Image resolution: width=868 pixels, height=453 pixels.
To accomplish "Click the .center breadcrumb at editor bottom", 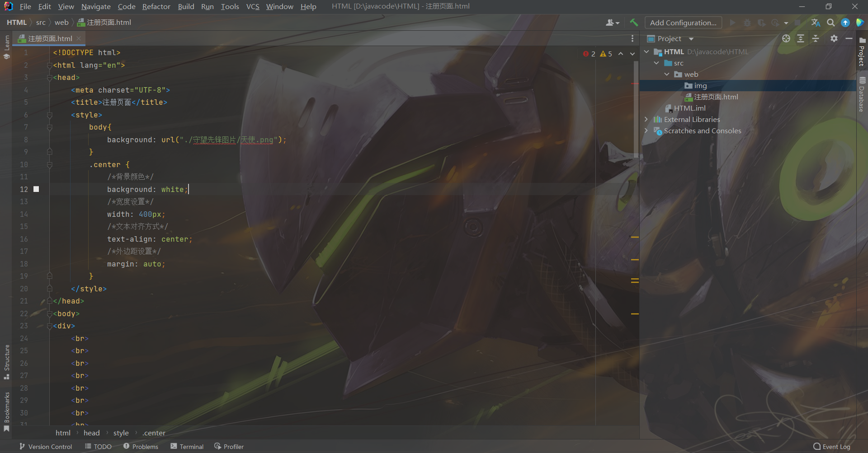I will [154, 433].
